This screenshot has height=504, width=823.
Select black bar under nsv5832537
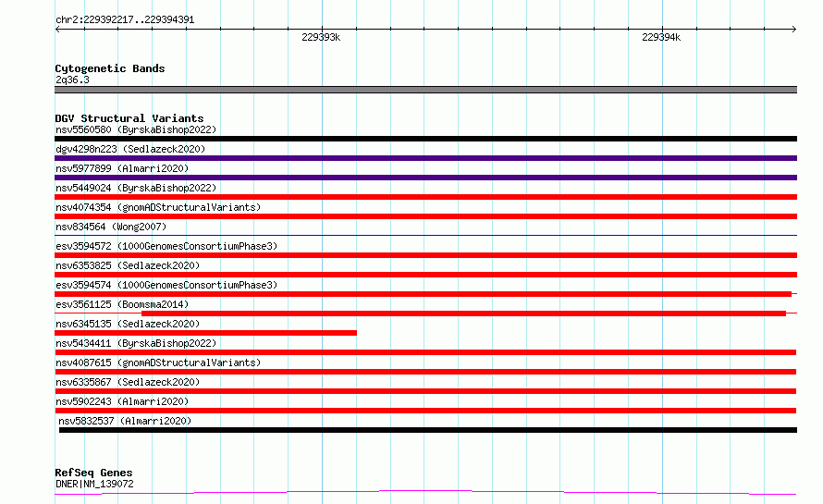[x=428, y=430]
